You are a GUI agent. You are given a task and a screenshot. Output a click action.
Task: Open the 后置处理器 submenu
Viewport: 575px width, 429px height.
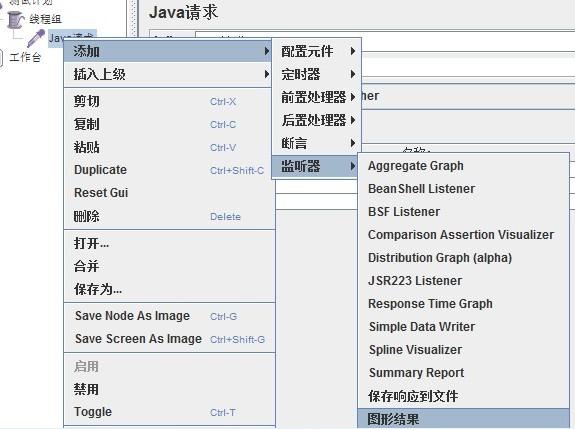(317, 120)
